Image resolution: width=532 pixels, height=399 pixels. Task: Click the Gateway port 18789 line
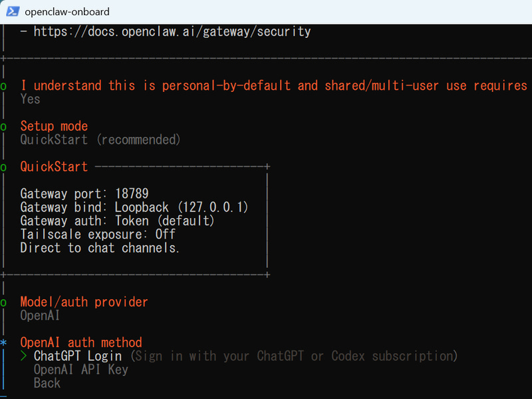tap(84, 194)
